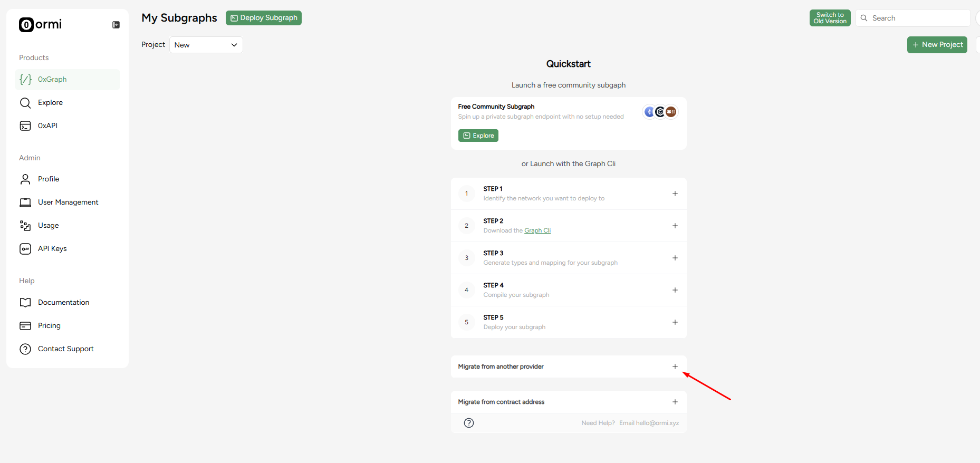Click the Ormi logo
This screenshot has width=980, height=463.
tap(40, 24)
